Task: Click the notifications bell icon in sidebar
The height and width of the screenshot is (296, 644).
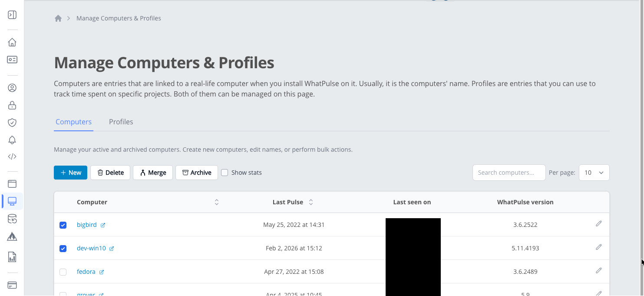Action: (x=12, y=140)
